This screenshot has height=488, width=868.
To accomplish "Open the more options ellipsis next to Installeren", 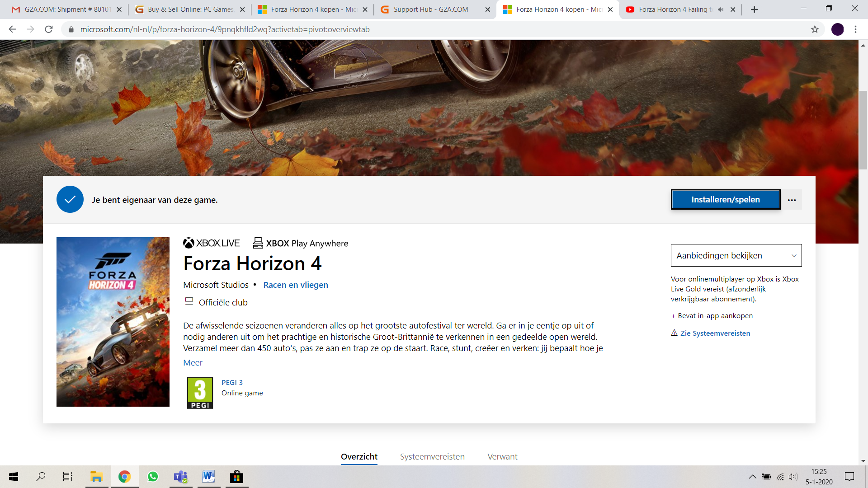I will (x=792, y=200).
